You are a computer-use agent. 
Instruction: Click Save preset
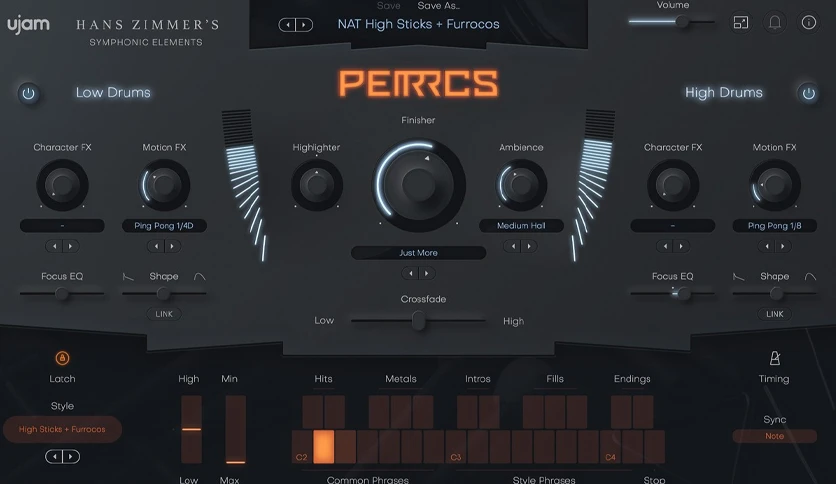pos(388,6)
